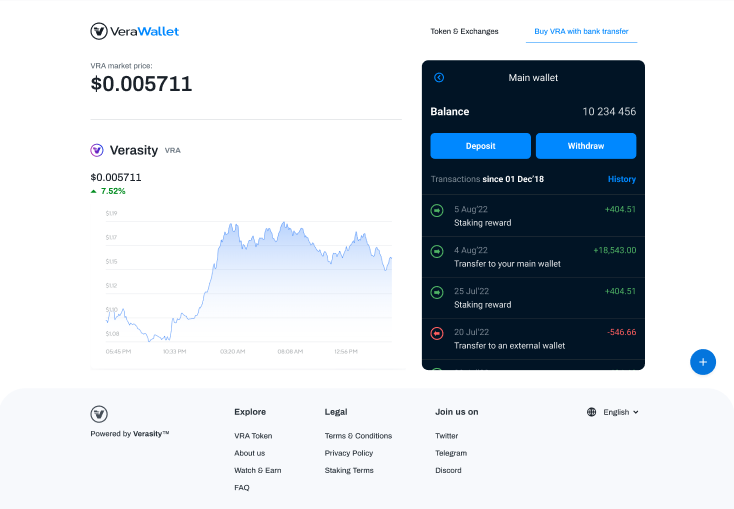The height and width of the screenshot is (509, 734).
Task: Open the Twitter link
Action: pos(447,435)
